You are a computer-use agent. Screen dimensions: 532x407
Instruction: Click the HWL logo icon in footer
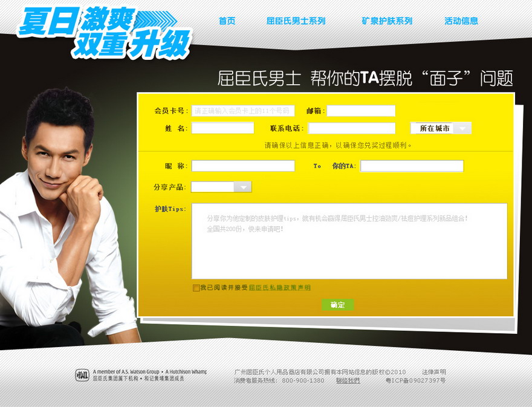pyautogui.click(x=82, y=375)
